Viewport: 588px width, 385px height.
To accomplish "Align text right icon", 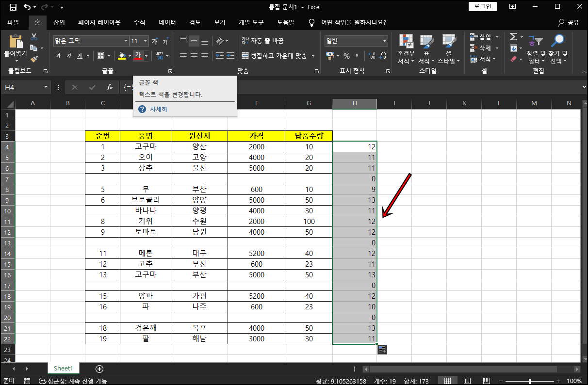I will click(x=205, y=56).
